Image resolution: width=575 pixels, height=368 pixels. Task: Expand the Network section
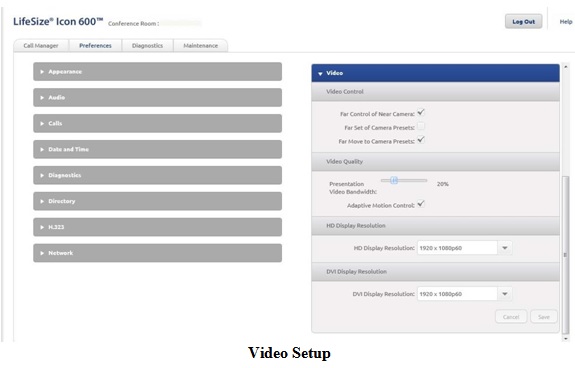tap(157, 253)
